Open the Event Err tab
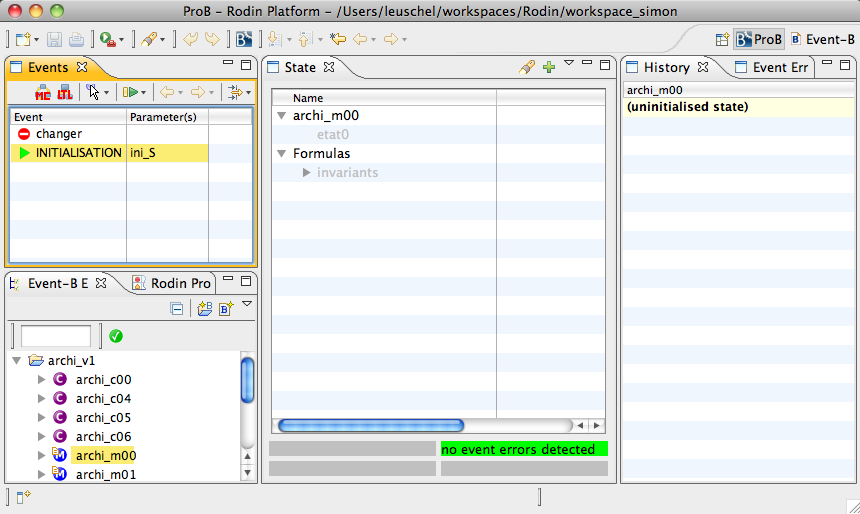Image resolution: width=860 pixels, height=514 pixels. (778, 67)
